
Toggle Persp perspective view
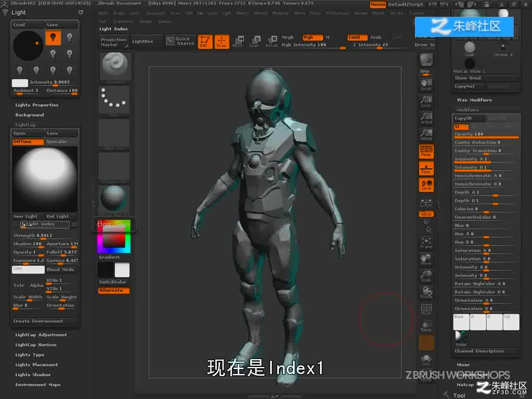[x=426, y=151]
